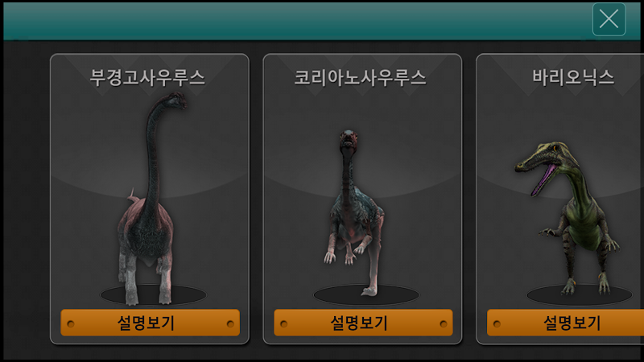Open 설명보기 for 부경고사우루스

(x=150, y=323)
